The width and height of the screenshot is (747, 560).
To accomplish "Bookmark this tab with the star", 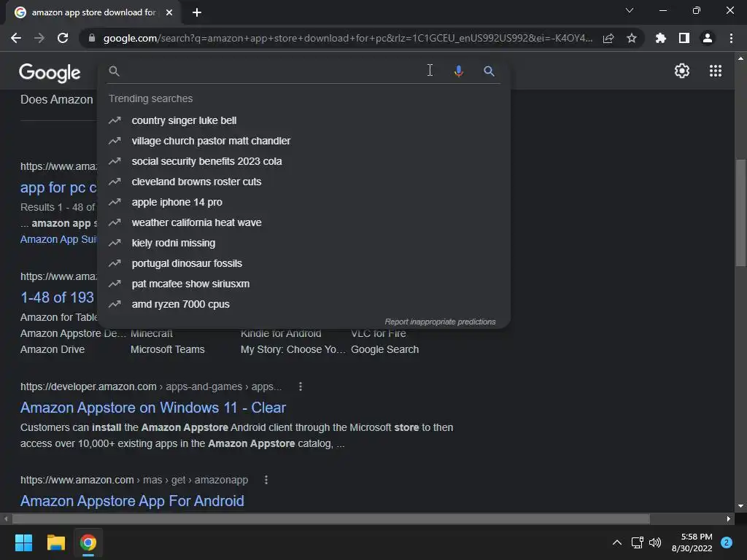I will (631, 38).
